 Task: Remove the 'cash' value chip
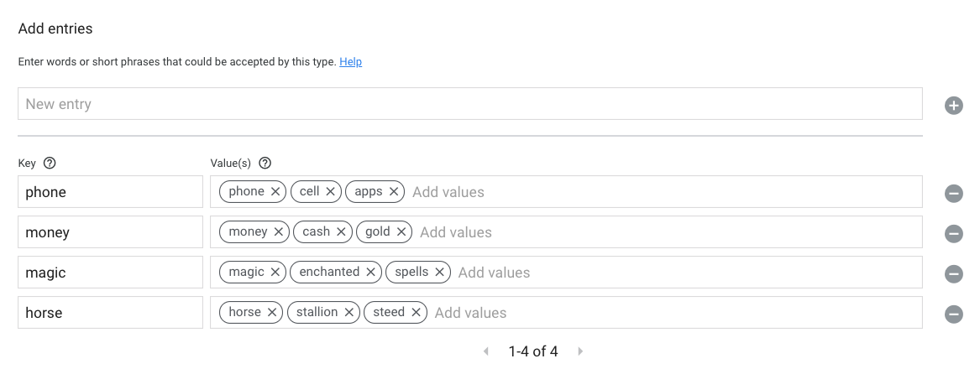coord(341,232)
